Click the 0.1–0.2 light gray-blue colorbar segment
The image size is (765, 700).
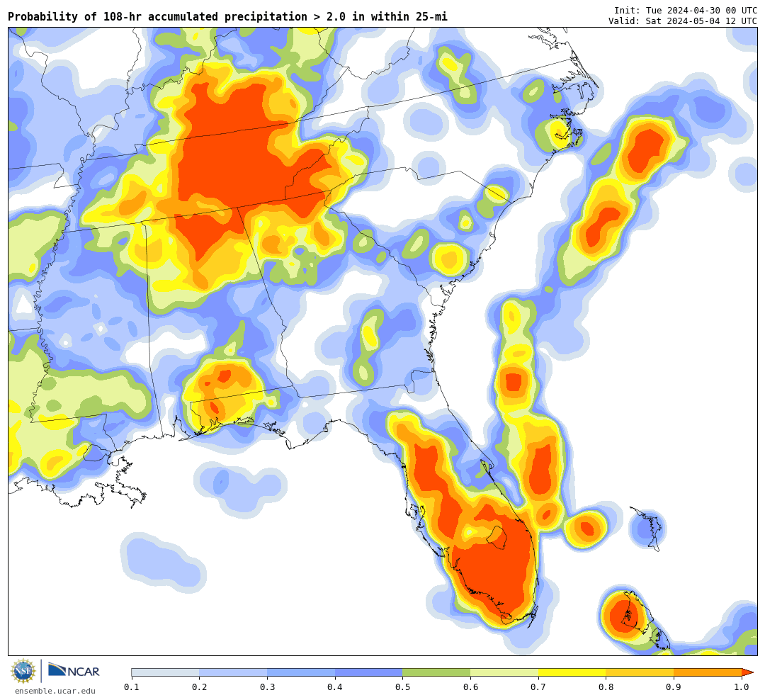pyautogui.click(x=165, y=672)
